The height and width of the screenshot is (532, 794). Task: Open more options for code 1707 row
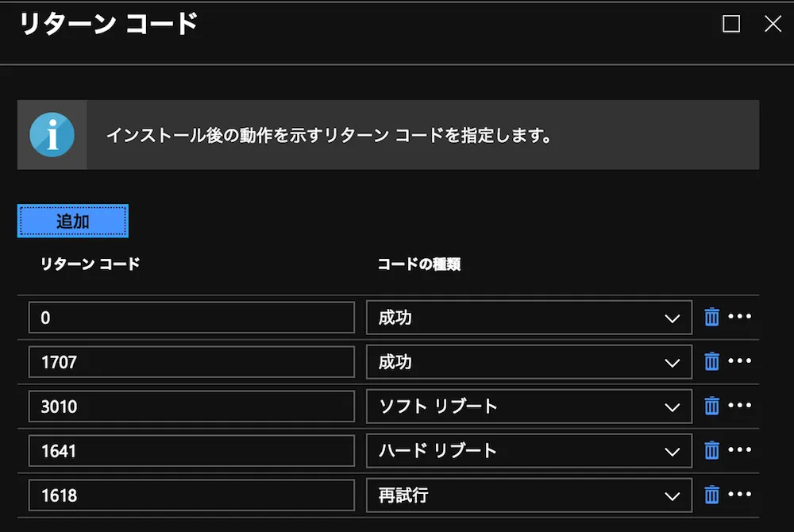739,361
